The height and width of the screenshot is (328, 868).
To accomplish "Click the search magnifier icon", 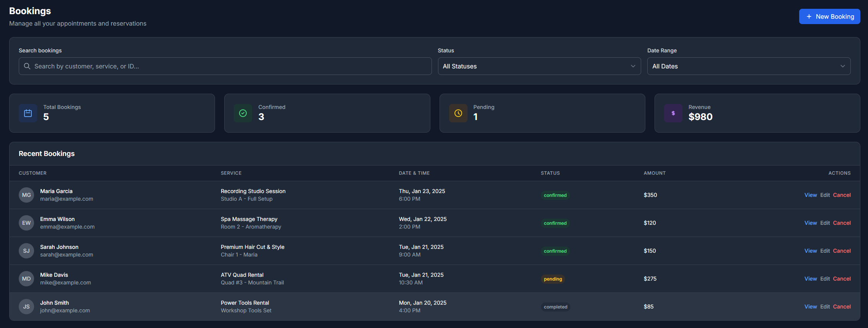I will click(x=27, y=66).
